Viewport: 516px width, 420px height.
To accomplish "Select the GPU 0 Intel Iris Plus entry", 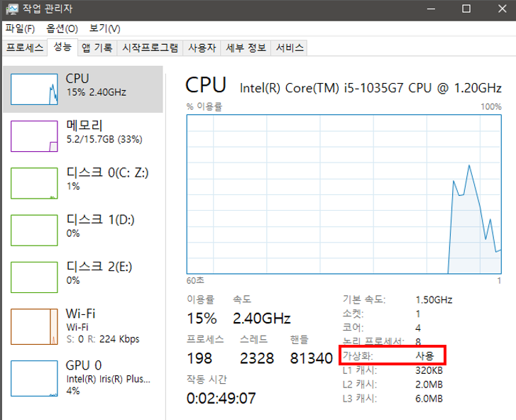I will (x=83, y=378).
